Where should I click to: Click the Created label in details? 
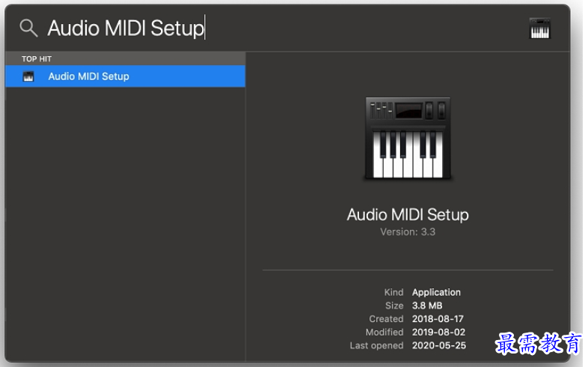(386, 319)
